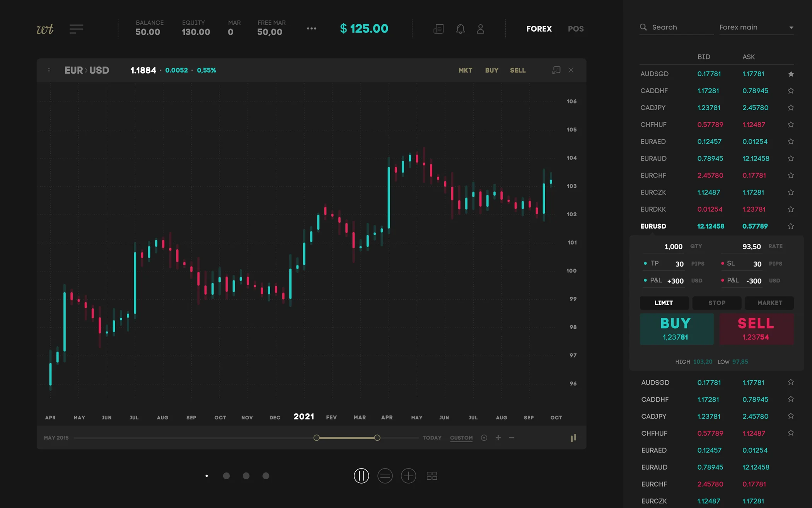Edit the TP pips value
The image size is (812, 508).
coord(679,264)
